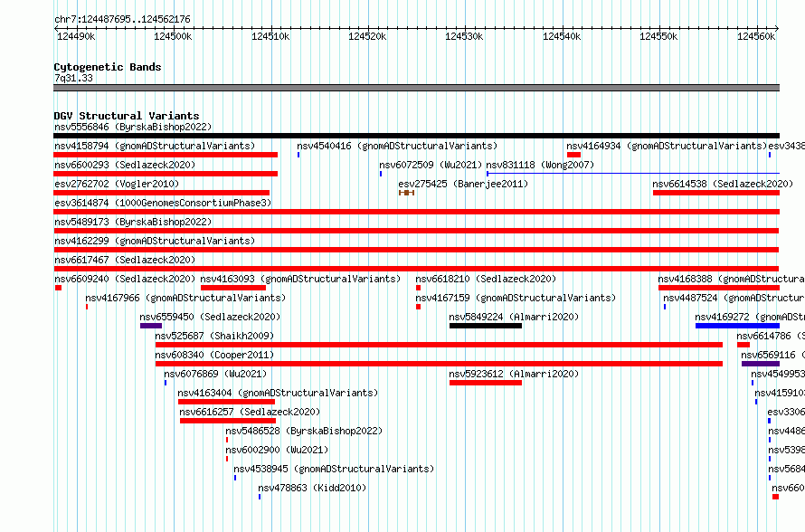Image resolution: width=805 pixels, height=532 pixels.
Task: Open the nsv6559450 Sedlazeck2020 label
Action: pos(210,317)
